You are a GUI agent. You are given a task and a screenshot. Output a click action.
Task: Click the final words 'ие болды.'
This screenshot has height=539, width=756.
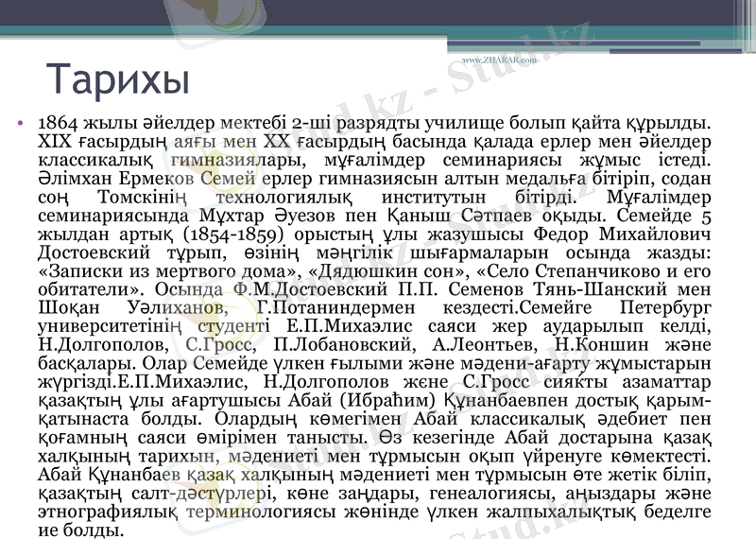coord(81,530)
